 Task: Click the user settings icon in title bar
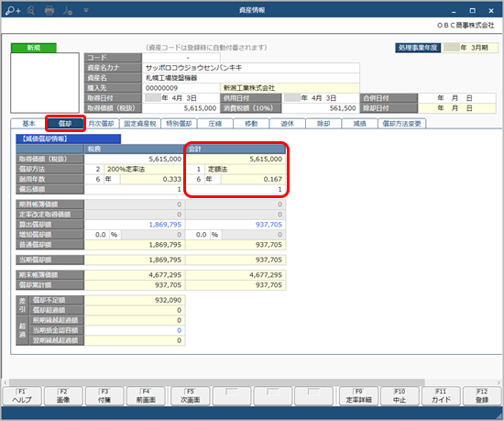pyautogui.click(x=68, y=11)
